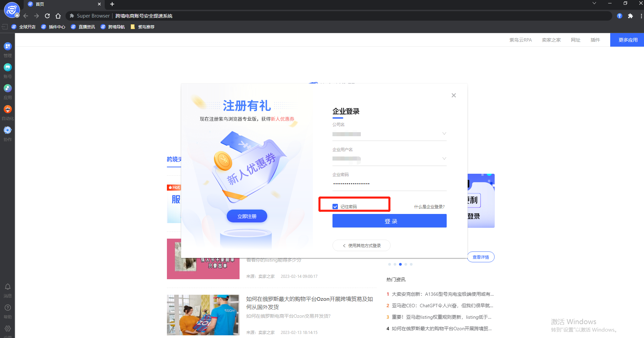Open the 卖家之家 top link
Screen dimensions: 644x338
(551, 40)
